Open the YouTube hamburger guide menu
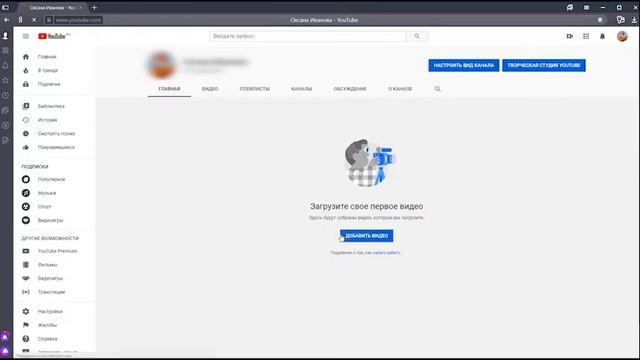 [x=26, y=36]
